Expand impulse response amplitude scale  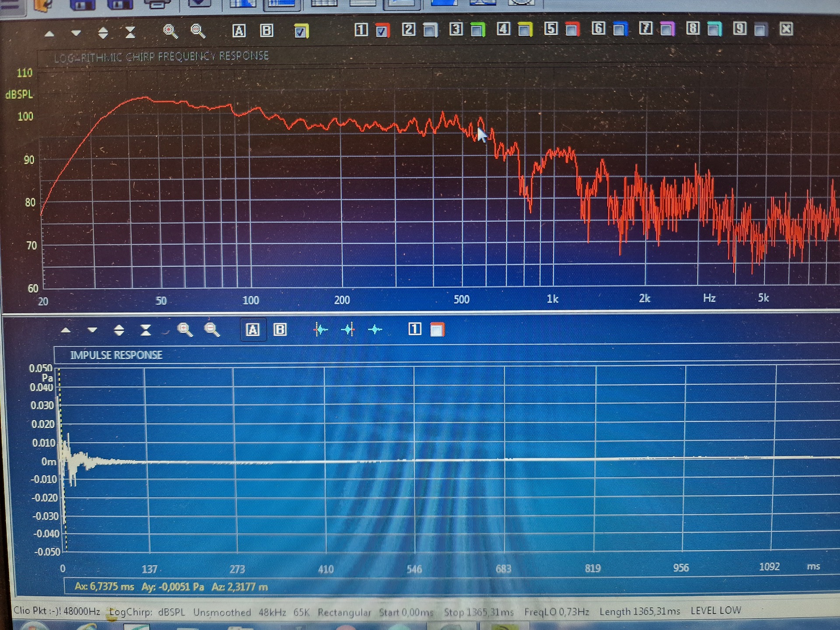[119, 330]
